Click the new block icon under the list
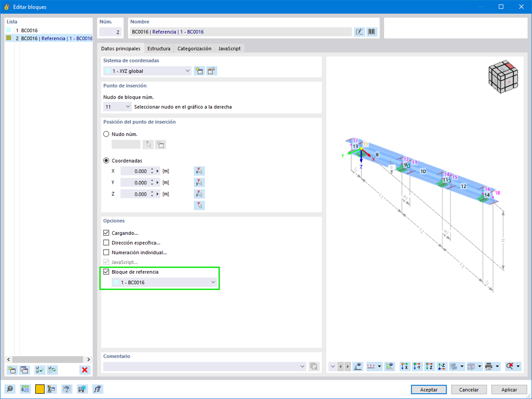This screenshot has height=399, width=532. [12, 370]
